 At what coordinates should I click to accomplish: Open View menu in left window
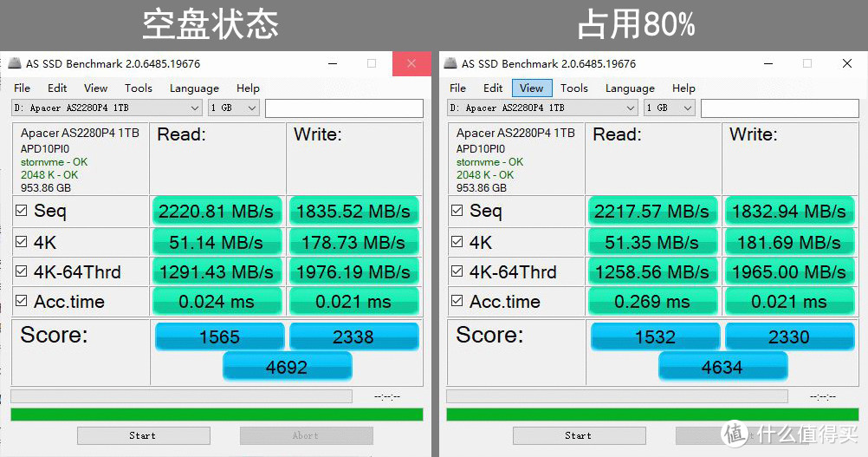coord(96,88)
